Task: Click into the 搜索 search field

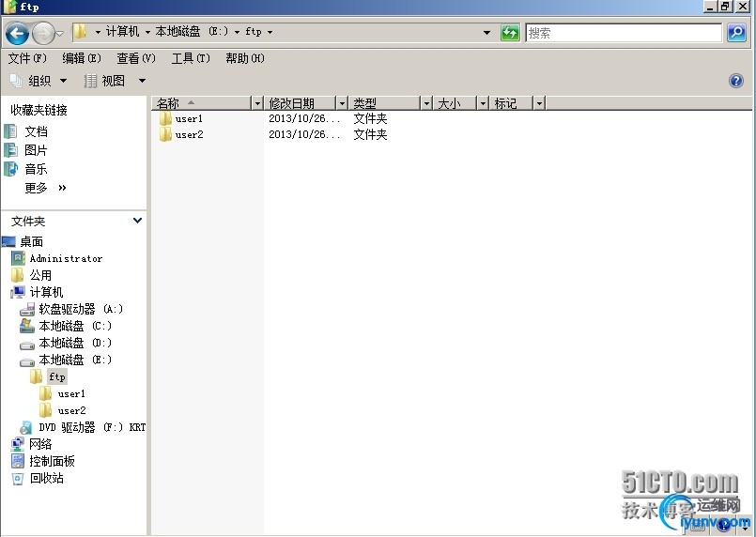Action: [x=624, y=33]
